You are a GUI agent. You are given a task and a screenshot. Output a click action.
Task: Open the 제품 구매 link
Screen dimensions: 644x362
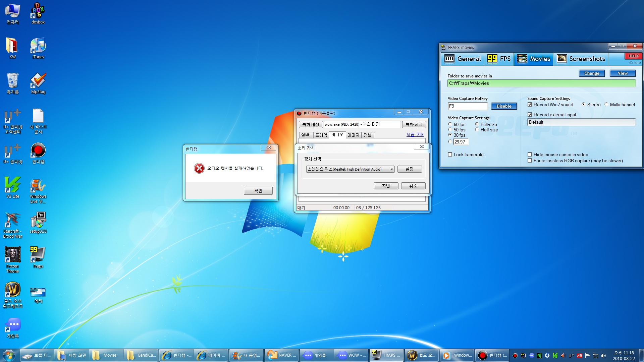(x=415, y=135)
